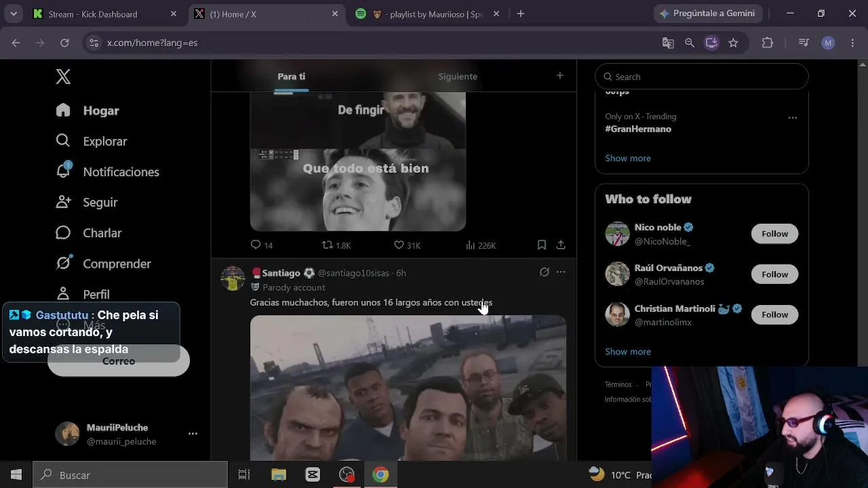Open Raúl Orvañanos profile name
The height and width of the screenshot is (488, 868).
click(669, 268)
